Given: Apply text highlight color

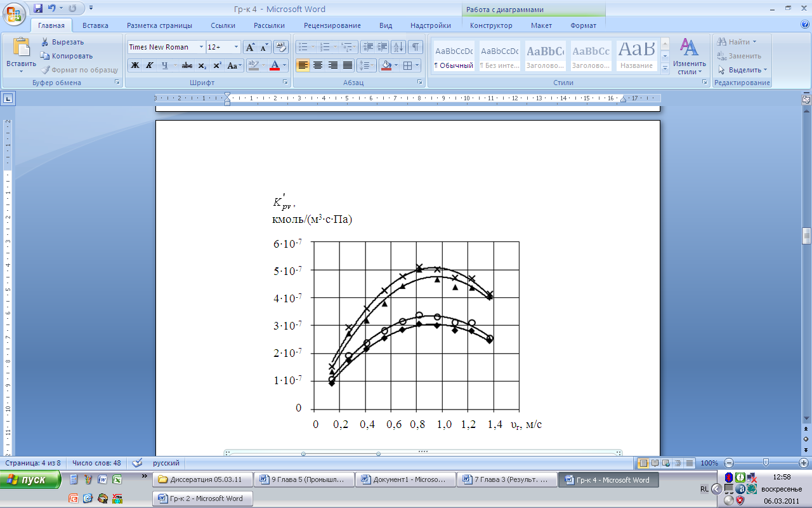Looking at the screenshot, I should tap(253, 65).
